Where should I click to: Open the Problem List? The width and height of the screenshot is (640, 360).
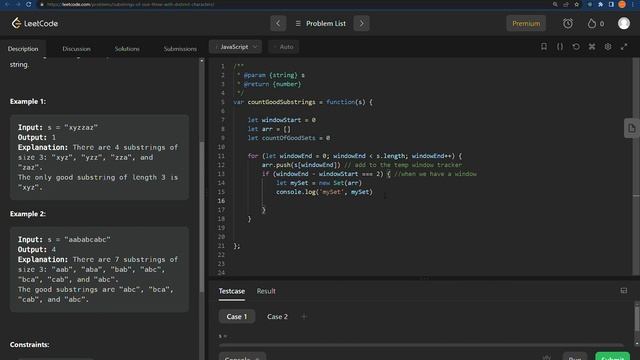click(x=320, y=23)
